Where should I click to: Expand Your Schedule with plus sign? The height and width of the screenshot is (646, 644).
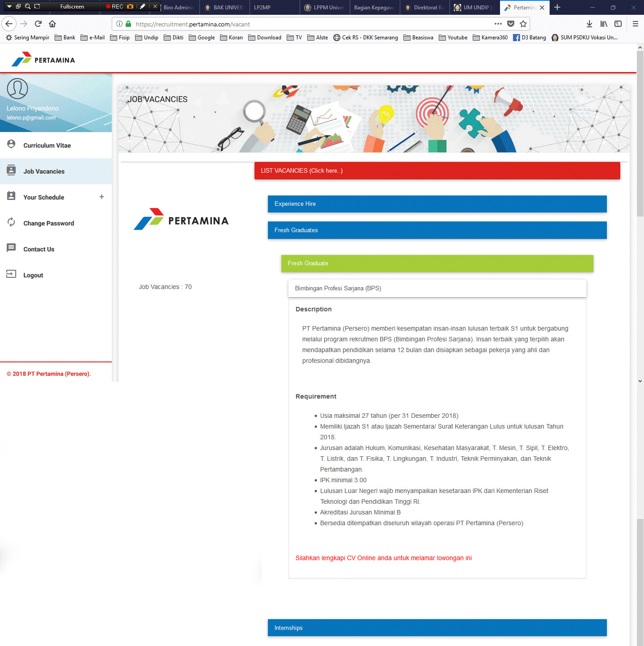[x=102, y=197]
